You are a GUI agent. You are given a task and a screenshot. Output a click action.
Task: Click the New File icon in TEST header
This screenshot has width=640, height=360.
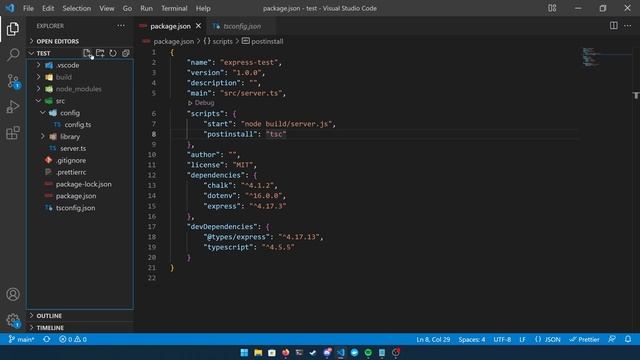[x=87, y=53]
